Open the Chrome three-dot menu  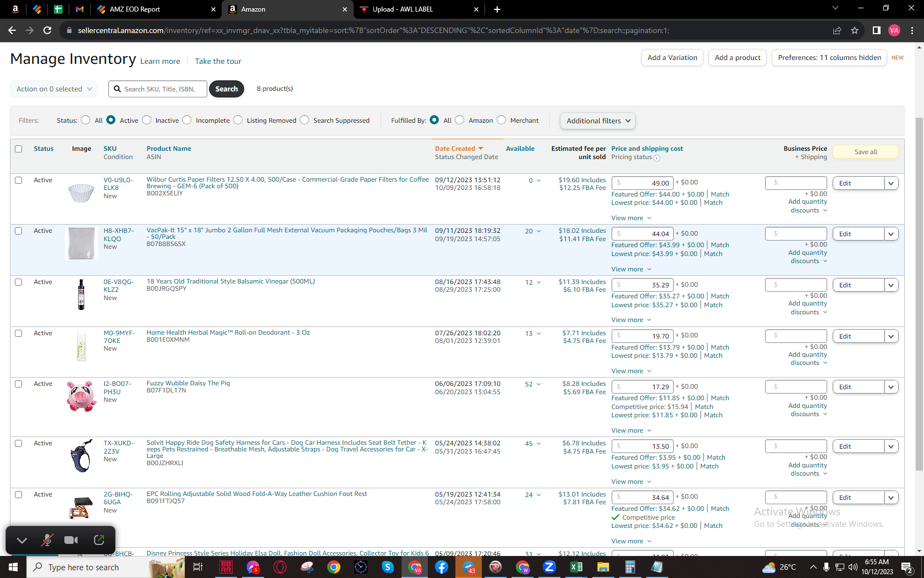point(912,30)
